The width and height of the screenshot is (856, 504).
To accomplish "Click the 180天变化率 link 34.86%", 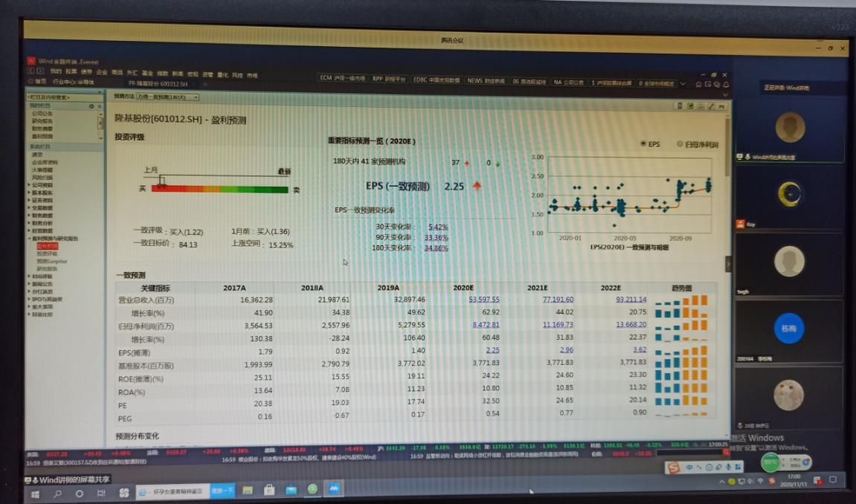I will [x=437, y=248].
